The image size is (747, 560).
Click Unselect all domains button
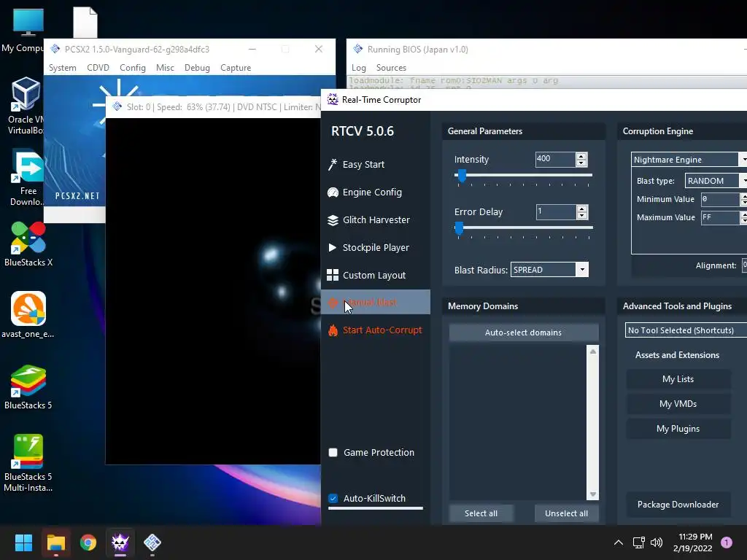(x=566, y=513)
